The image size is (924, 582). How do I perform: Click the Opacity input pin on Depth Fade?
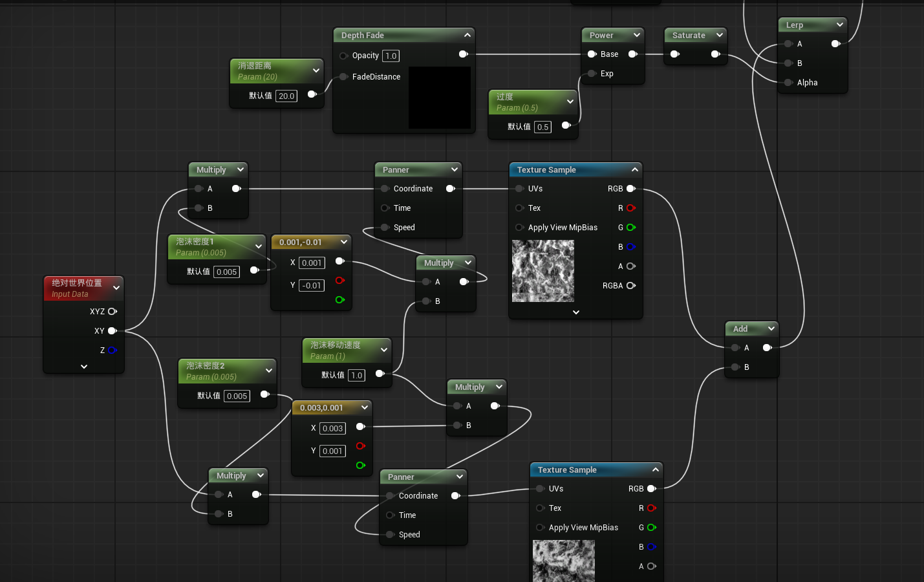(343, 56)
